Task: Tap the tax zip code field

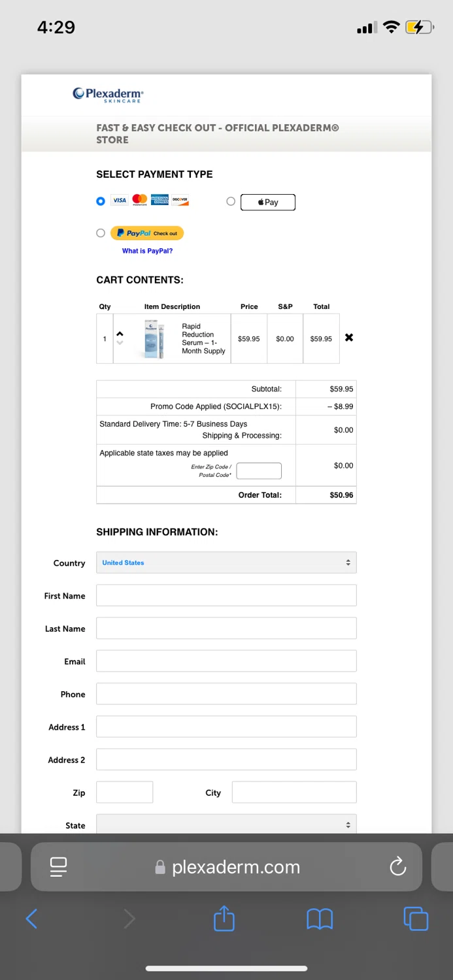Action: coord(259,470)
